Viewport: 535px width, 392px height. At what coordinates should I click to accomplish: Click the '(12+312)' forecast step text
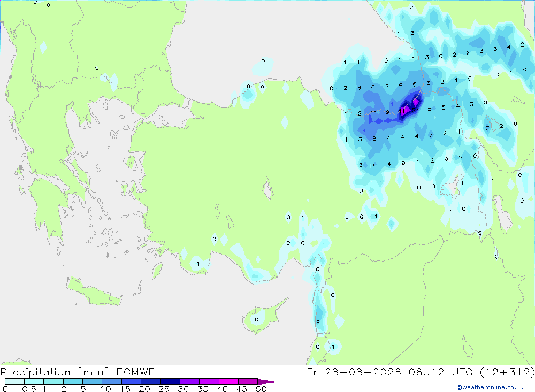click(508, 372)
